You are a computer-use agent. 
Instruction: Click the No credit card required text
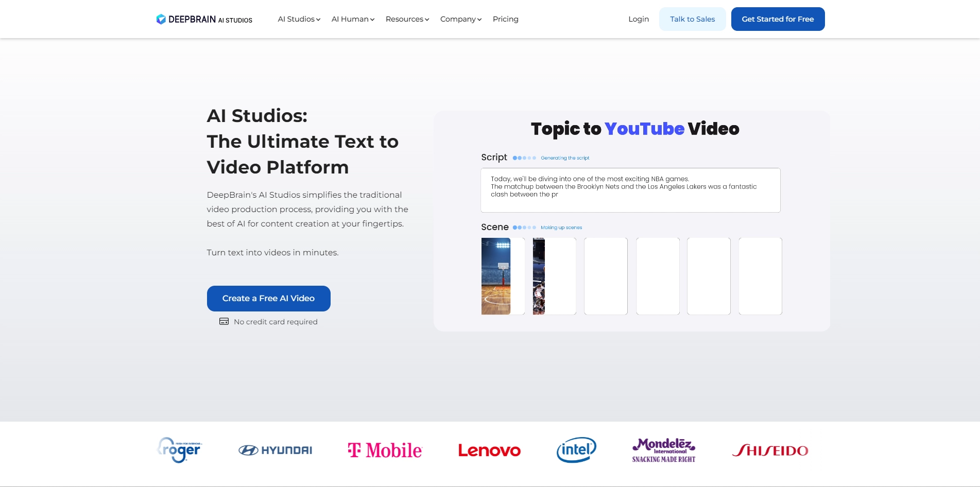point(276,322)
